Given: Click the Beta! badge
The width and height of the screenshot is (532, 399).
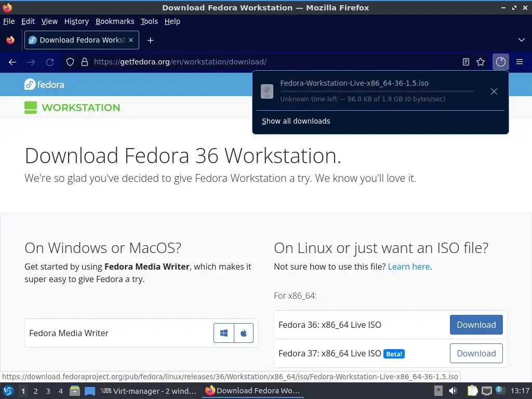Looking at the screenshot, I should click(394, 354).
